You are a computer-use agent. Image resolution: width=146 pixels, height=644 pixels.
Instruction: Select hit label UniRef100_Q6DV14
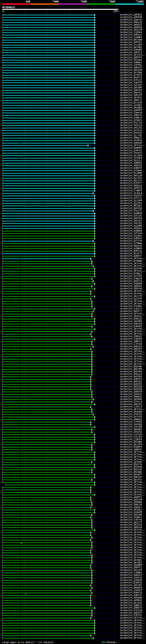[x=131, y=527]
